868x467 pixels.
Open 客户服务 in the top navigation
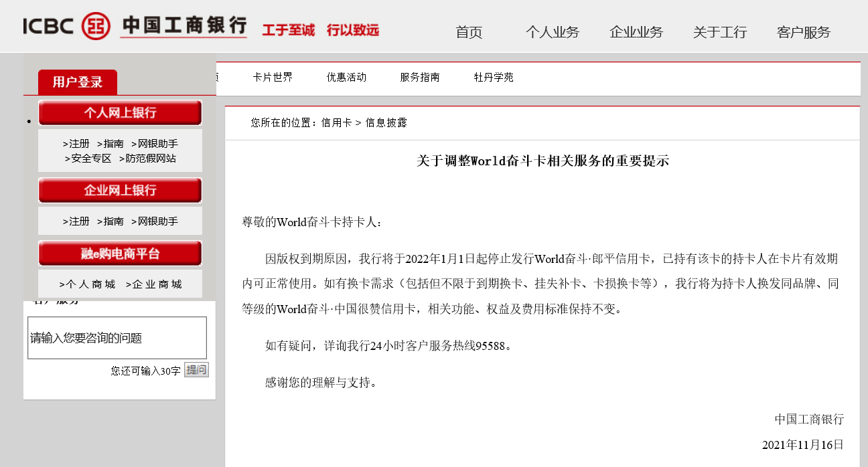click(804, 32)
